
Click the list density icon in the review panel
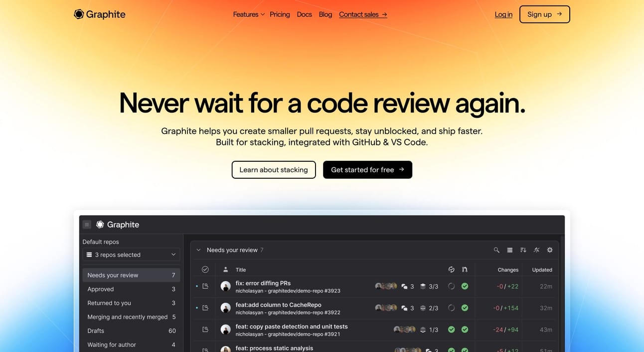click(x=510, y=250)
